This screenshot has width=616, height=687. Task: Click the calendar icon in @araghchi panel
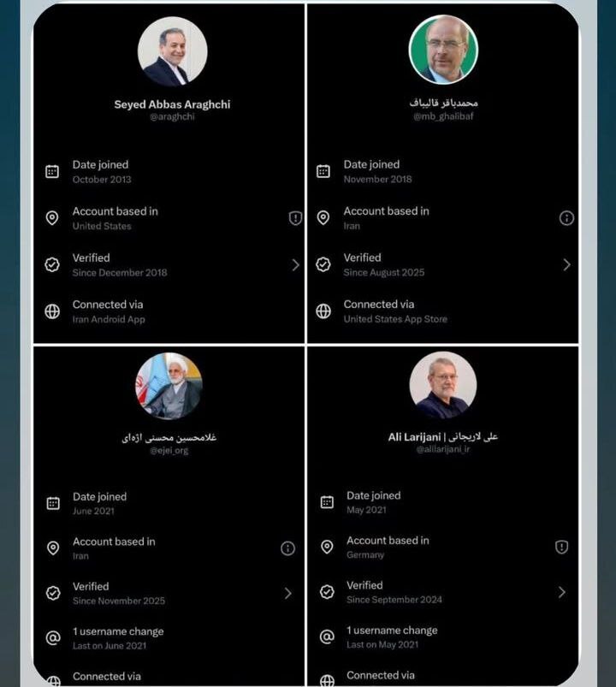pos(52,171)
